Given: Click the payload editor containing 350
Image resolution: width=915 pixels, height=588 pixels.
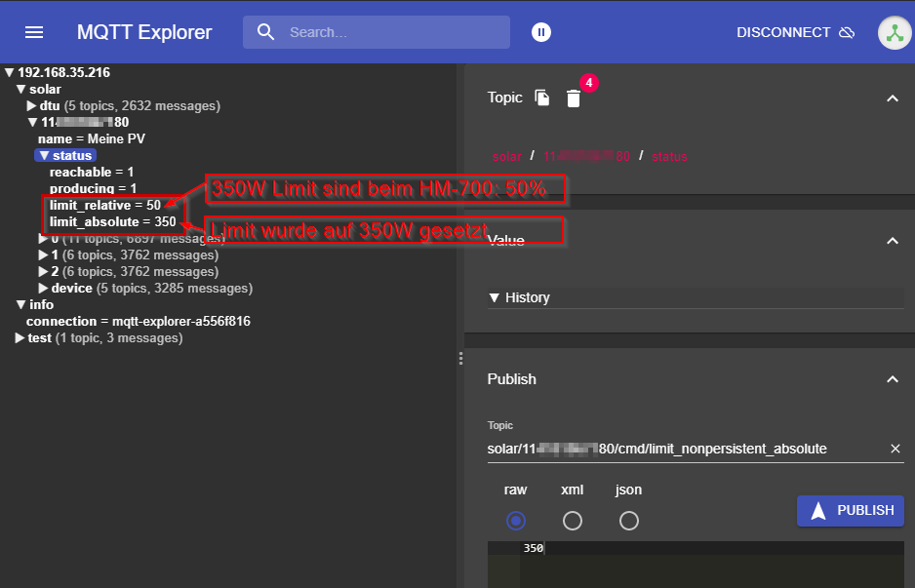Looking at the screenshot, I should click(x=696, y=564).
